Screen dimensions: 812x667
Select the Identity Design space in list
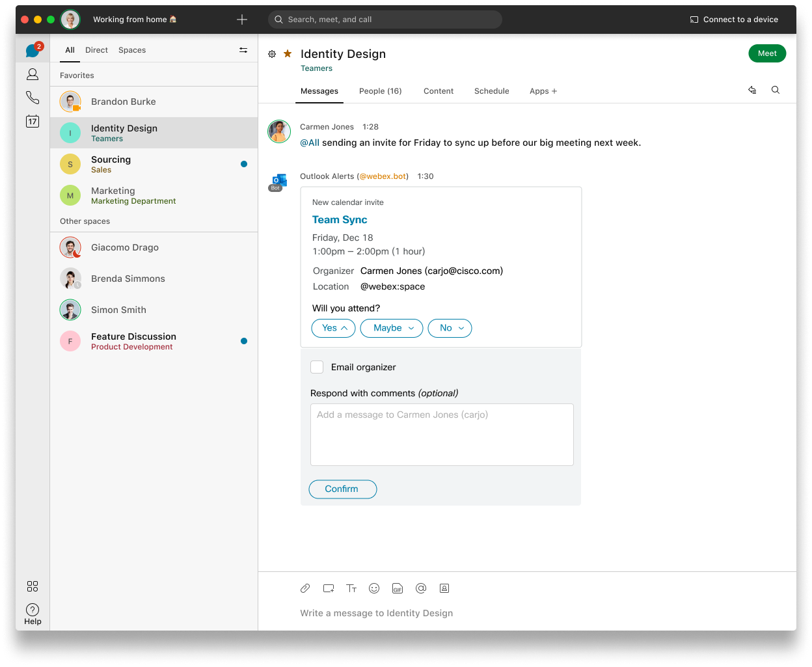pos(154,133)
